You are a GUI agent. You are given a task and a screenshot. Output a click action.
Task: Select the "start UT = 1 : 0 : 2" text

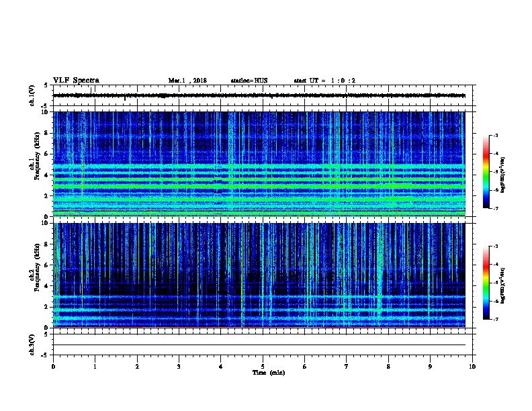tap(324, 81)
